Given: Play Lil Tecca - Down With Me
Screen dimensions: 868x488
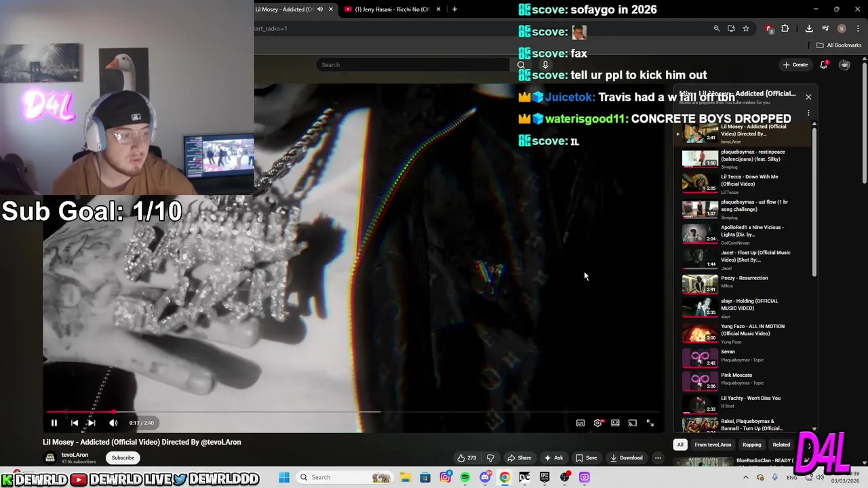Looking at the screenshot, I should [745, 184].
